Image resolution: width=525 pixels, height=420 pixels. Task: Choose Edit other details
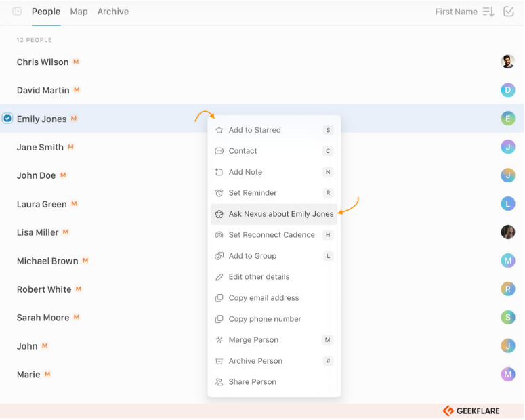[x=274, y=277]
